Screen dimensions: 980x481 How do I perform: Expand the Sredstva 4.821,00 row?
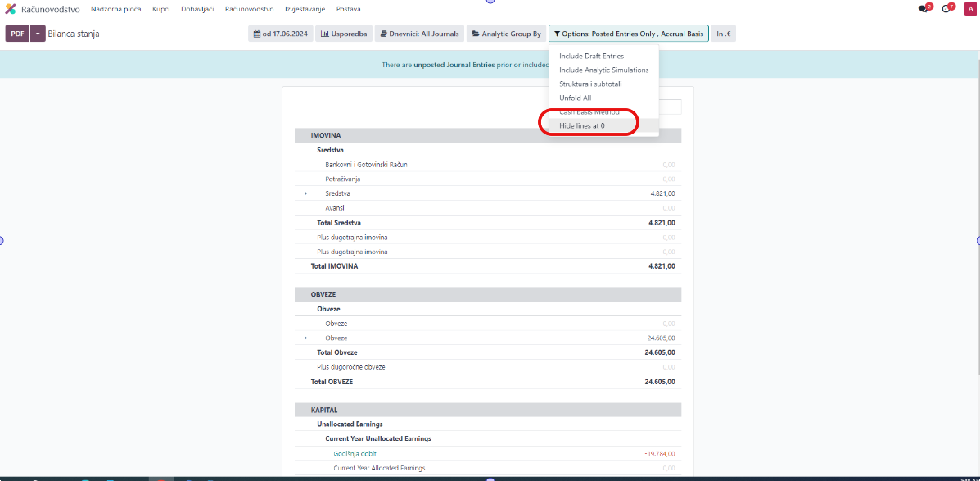pos(306,193)
